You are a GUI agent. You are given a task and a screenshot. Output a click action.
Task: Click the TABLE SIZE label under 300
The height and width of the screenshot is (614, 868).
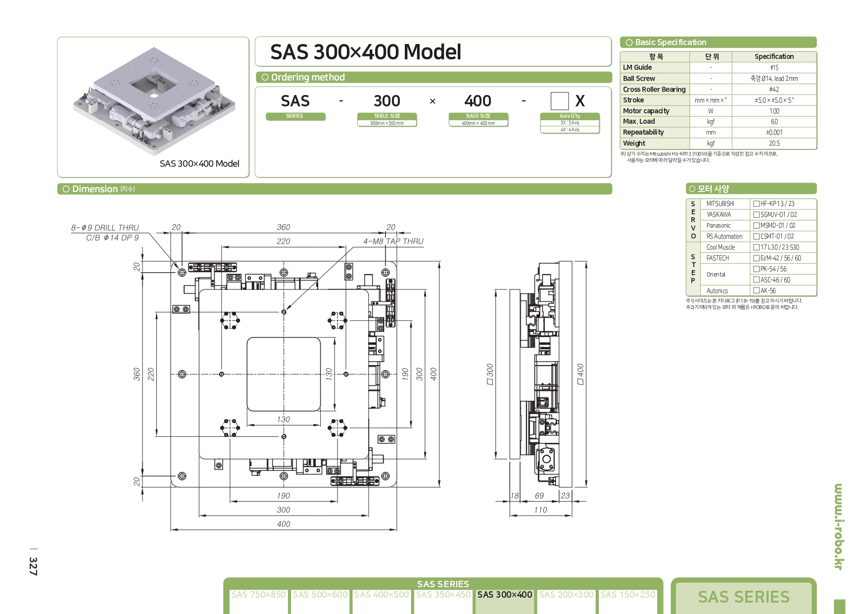pyautogui.click(x=387, y=116)
